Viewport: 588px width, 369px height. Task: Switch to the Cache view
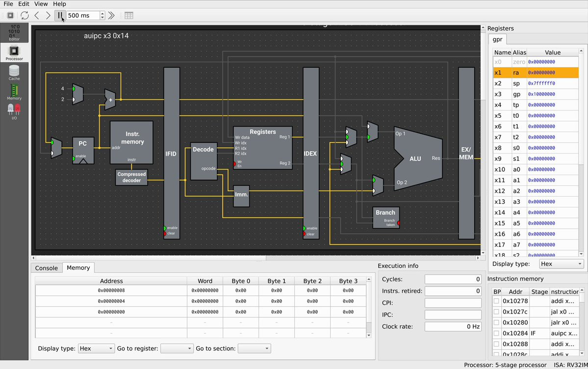[x=14, y=73]
